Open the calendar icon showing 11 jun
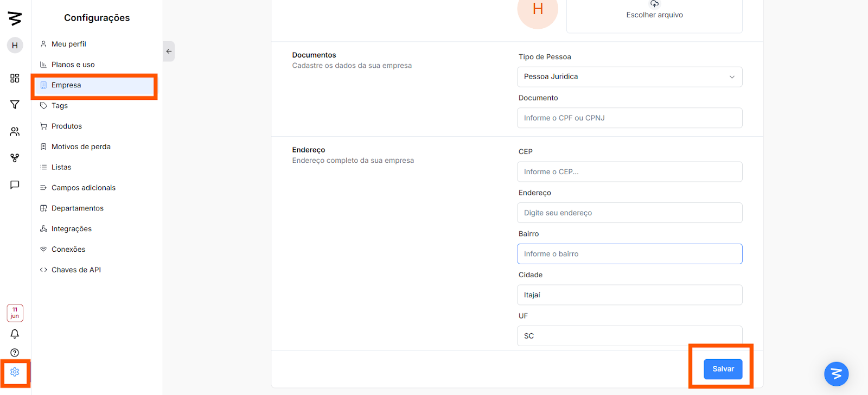 [15, 313]
